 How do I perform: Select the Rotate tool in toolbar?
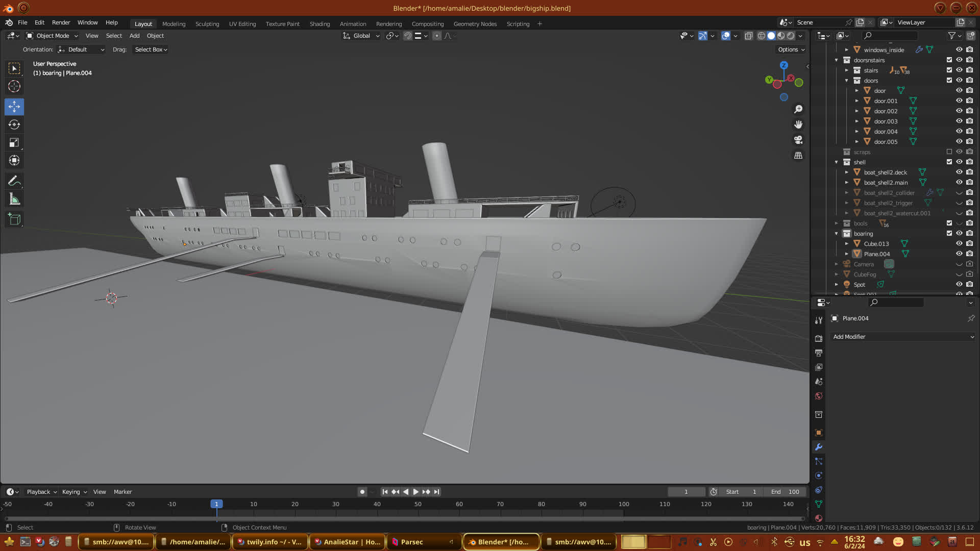click(x=14, y=124)
